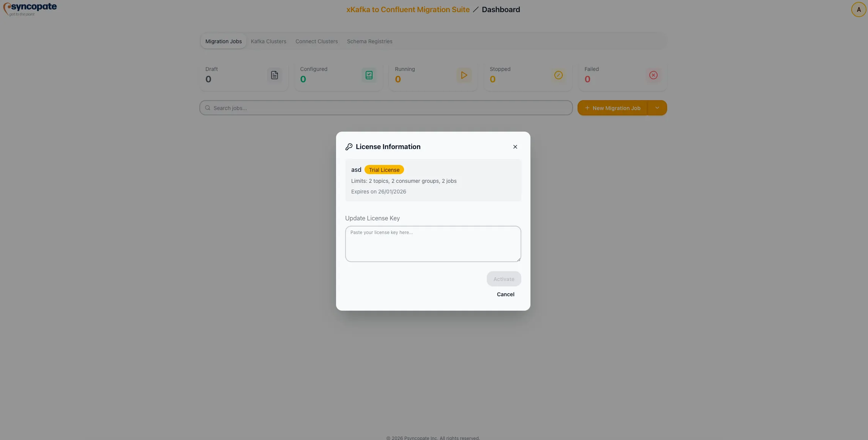
Task: Click the Stopped jobs clock icon
Action: (558, 75)
